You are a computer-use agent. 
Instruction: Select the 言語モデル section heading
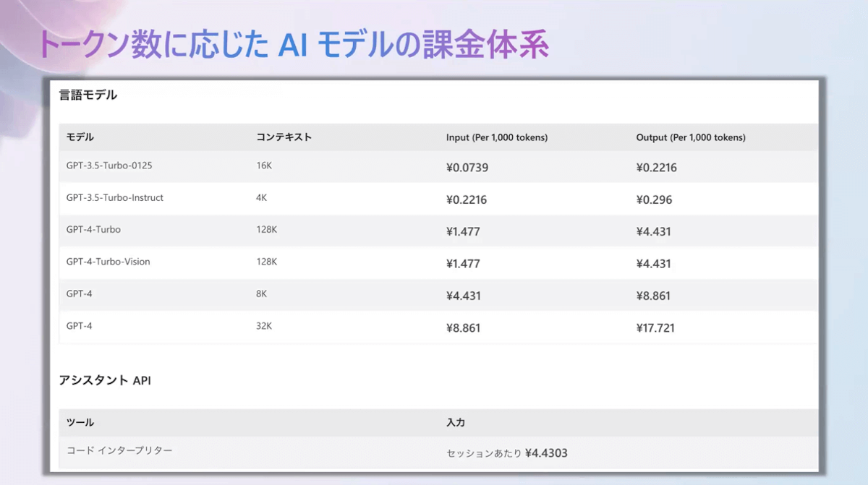tap(88, 95)
